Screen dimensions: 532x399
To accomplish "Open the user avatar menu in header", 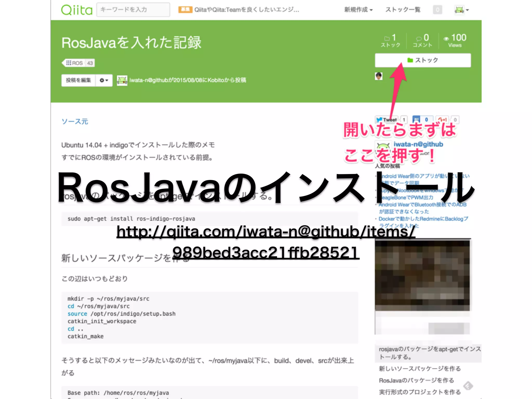I will [462, 10].
